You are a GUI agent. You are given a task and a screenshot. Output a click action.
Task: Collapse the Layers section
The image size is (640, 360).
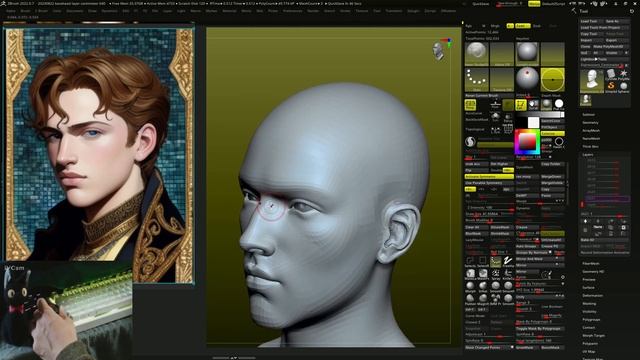click(x=588, y=155)
